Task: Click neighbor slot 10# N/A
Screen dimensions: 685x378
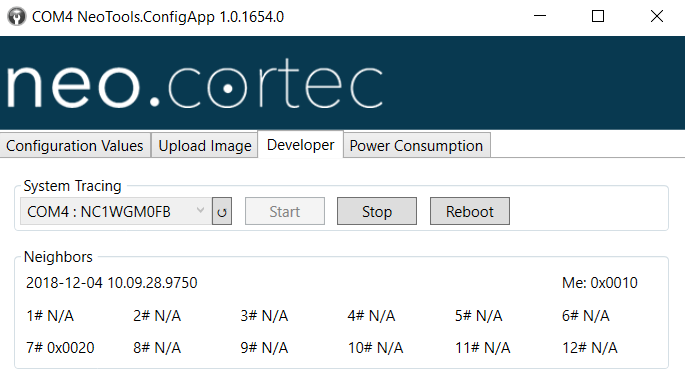Action: pyautogui.click(x=376, y=348)
